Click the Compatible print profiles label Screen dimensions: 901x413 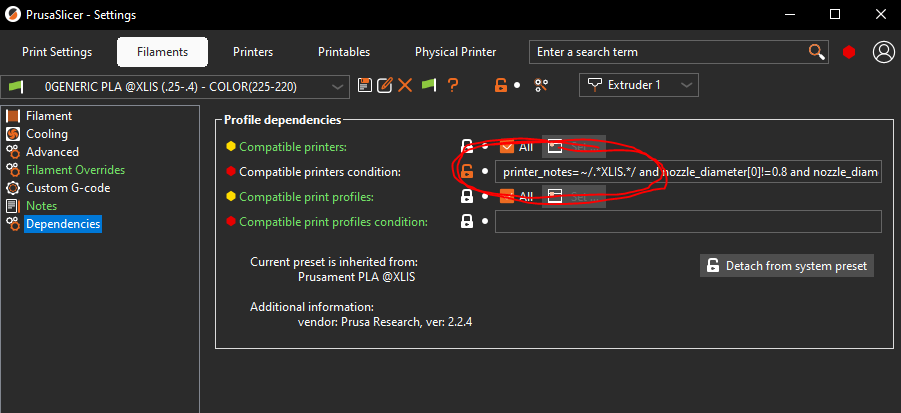(x=306, y=196)
